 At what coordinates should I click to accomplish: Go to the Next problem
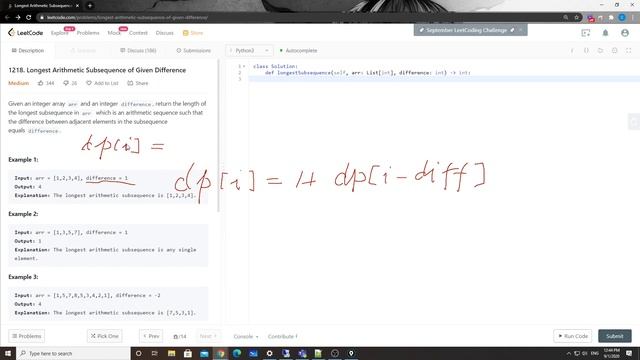[208, 336]
